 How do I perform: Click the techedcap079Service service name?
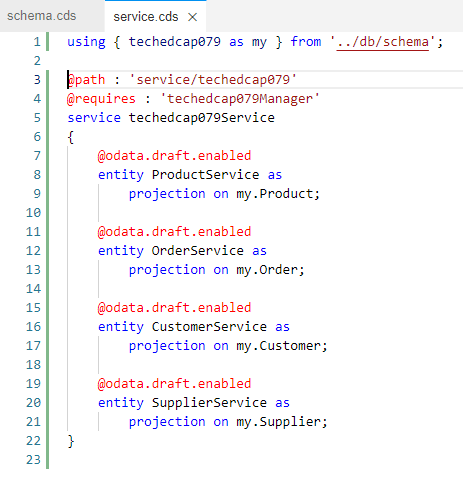tap(202, 118)
